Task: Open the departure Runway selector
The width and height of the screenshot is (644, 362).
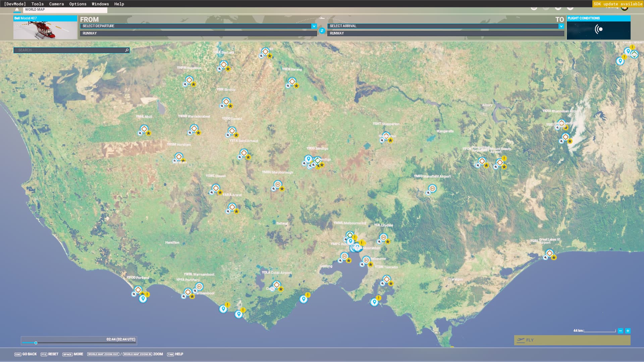Action: point(198,34)
